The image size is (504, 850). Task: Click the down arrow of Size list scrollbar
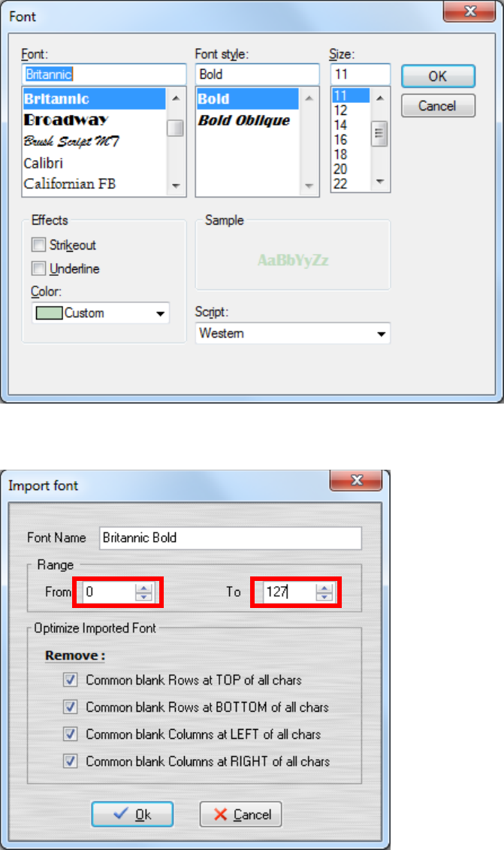(x=380, y=182)
